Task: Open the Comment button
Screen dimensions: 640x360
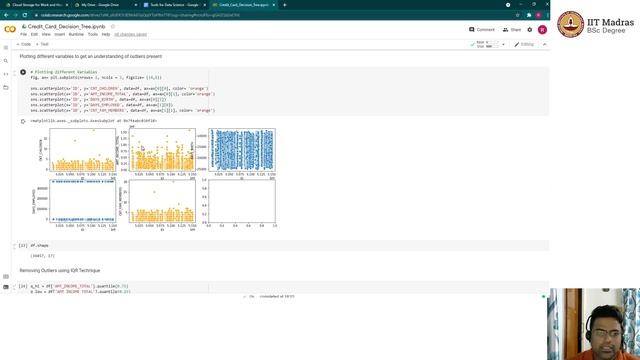Action: (x=482, y=30)
